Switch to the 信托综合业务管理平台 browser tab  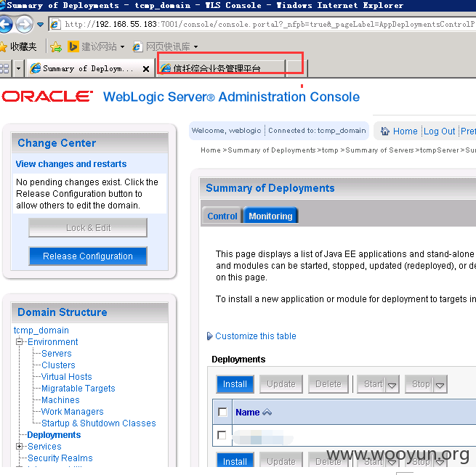222,68
